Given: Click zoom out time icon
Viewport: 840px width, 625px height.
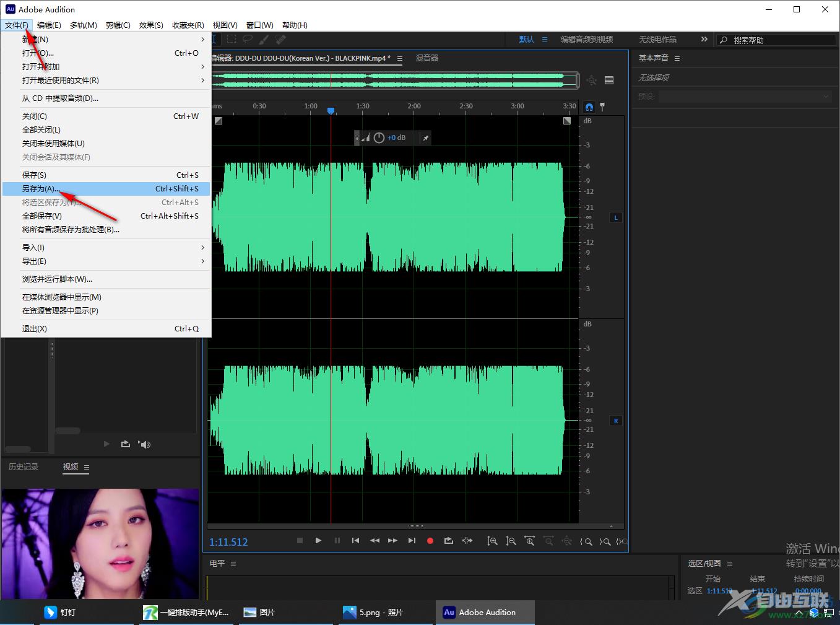Looking at the screenshot, I should [548, 541].
